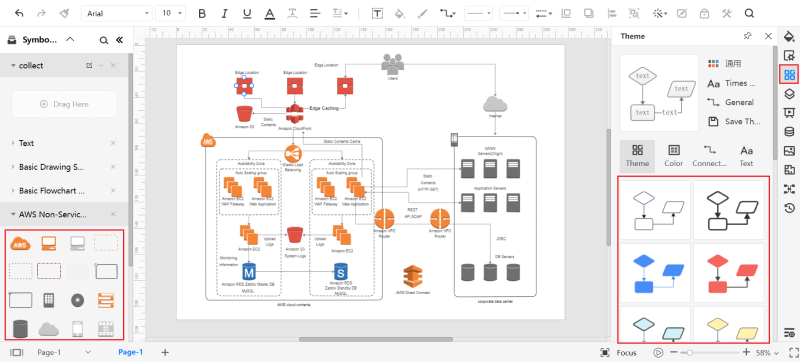Choose the red flowchart theme thumbnail
Image resolution: width=800 pixels, height=362 pixels.
(728, 273)
